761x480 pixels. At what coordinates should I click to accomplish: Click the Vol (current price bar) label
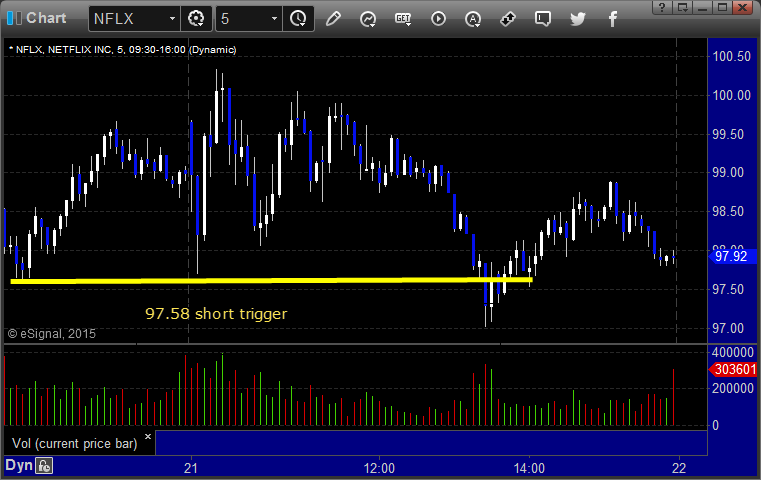point(75,444)
